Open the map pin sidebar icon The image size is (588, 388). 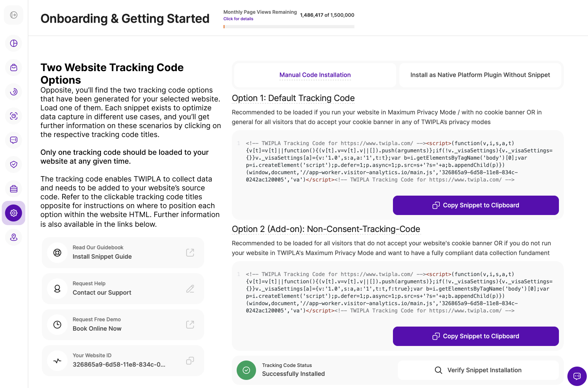click(x=14, y=237)
